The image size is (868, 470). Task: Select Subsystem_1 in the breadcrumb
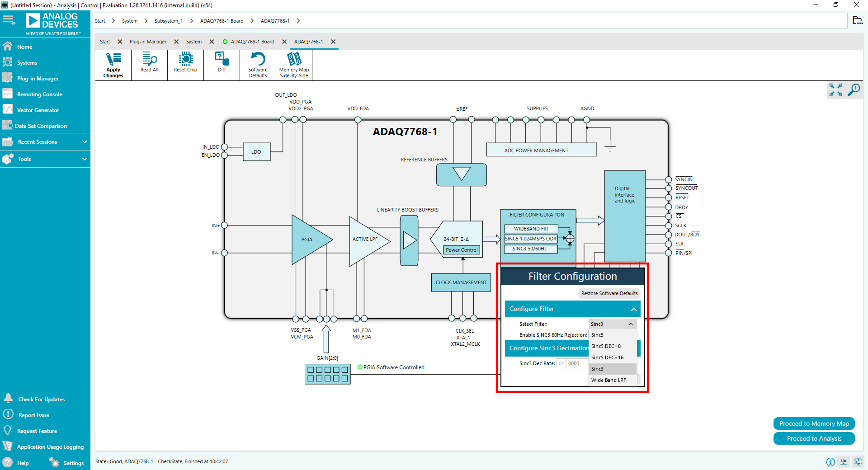(x=168, y=21)
